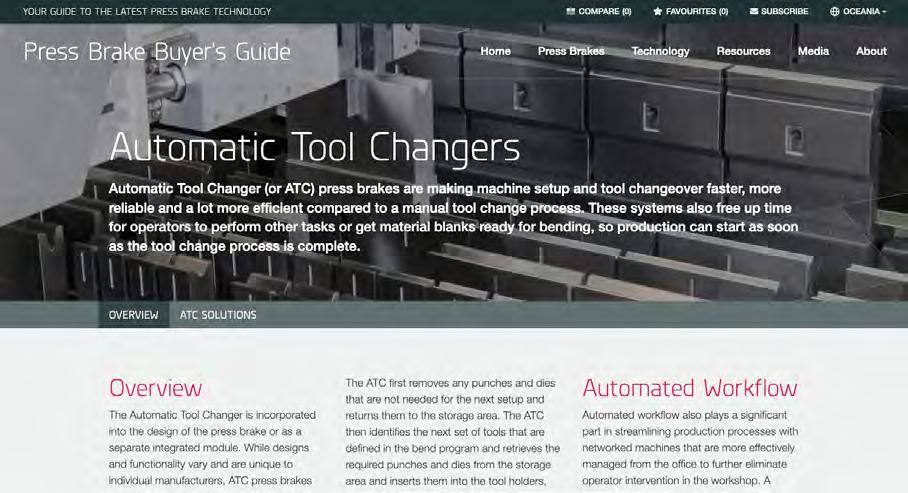Click the globe region icon
Screen dimensions: 908x493
pyautogui.click(x=834, y=11)
